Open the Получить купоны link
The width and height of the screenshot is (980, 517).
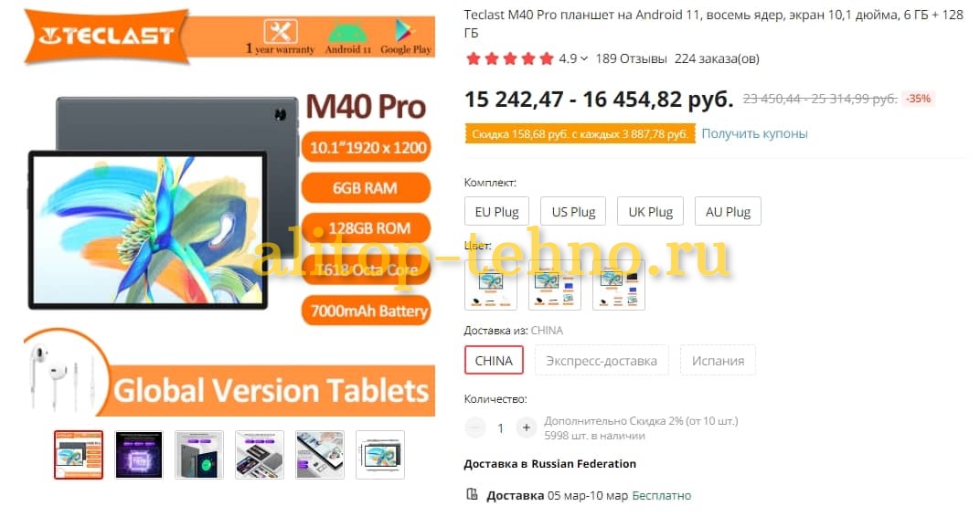(754, 133)
